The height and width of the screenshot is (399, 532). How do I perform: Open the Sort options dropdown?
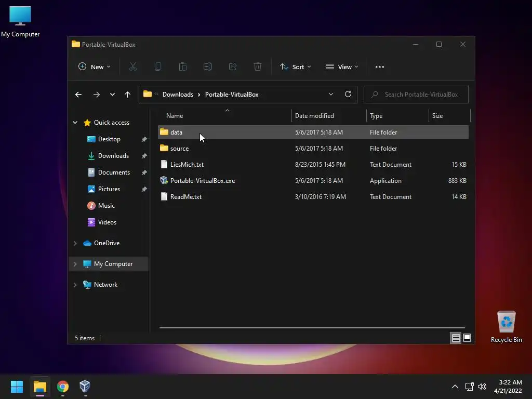coord(295,67)
